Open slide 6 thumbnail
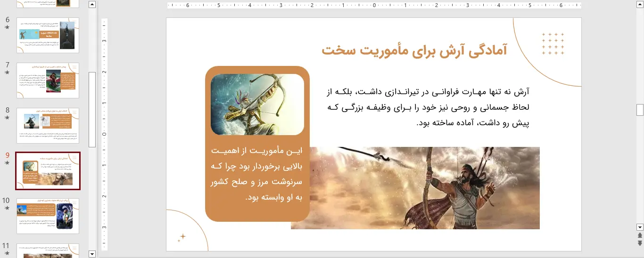Screen dimensions: 644x258 (48, 35)
